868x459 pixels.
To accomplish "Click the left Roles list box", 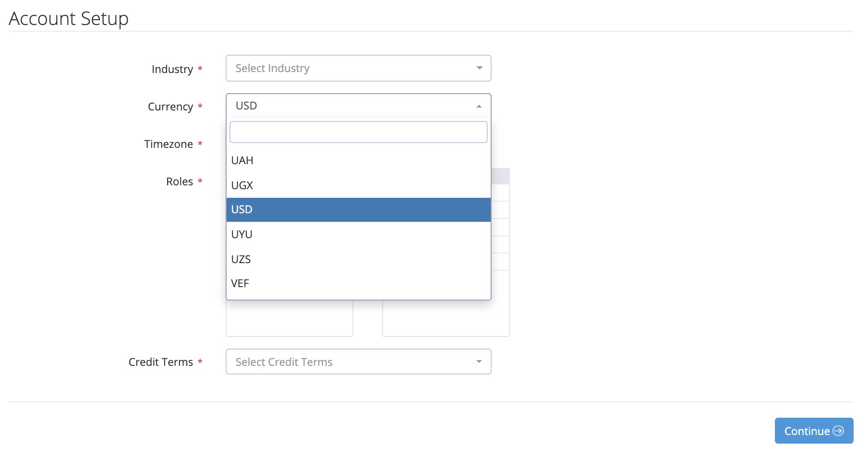I will click(x=289, y=319).
